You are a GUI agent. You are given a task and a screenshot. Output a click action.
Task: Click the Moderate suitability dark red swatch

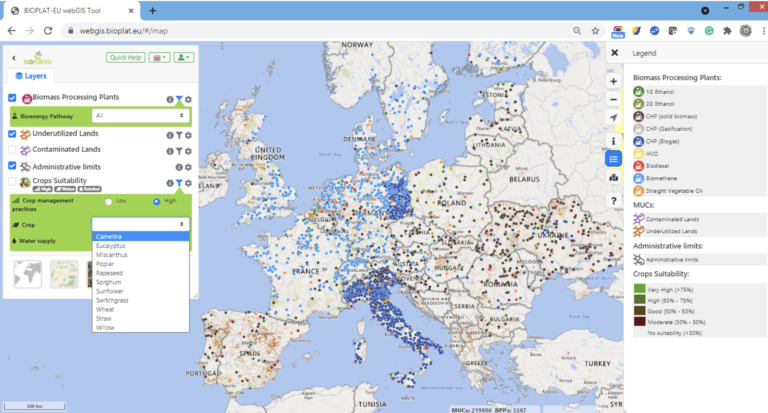coord(639,322)
